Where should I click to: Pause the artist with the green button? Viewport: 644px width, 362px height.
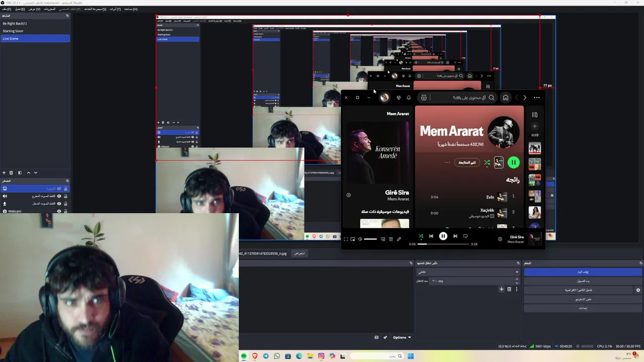tap(513, 162)
